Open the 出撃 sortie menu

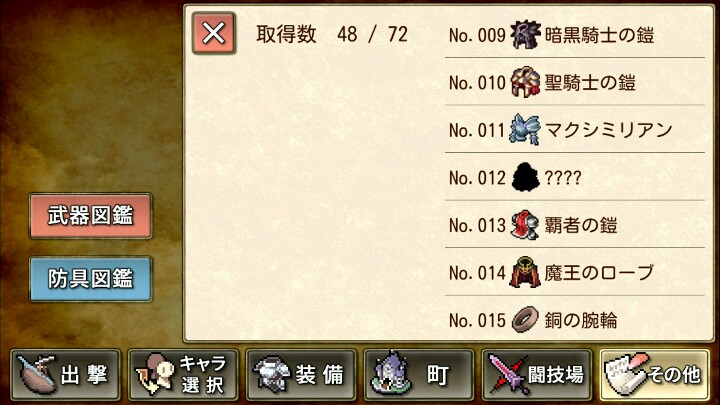(x=65, y=375)
